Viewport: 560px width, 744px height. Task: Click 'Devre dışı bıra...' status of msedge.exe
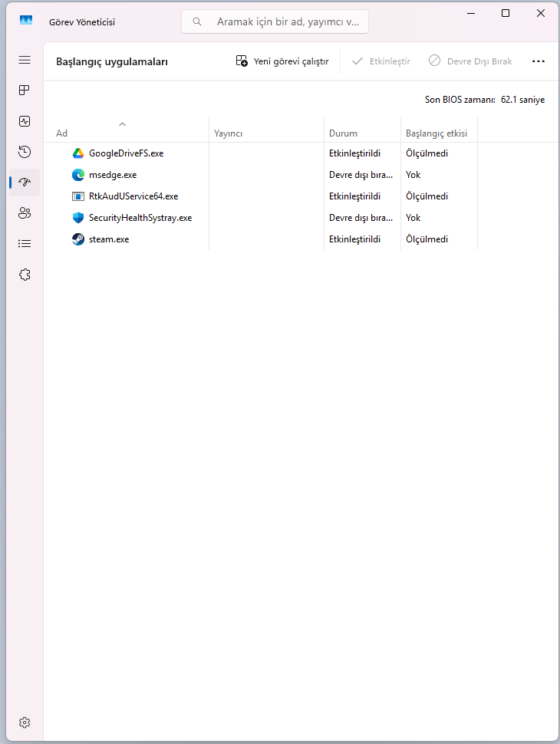(361, 175)
